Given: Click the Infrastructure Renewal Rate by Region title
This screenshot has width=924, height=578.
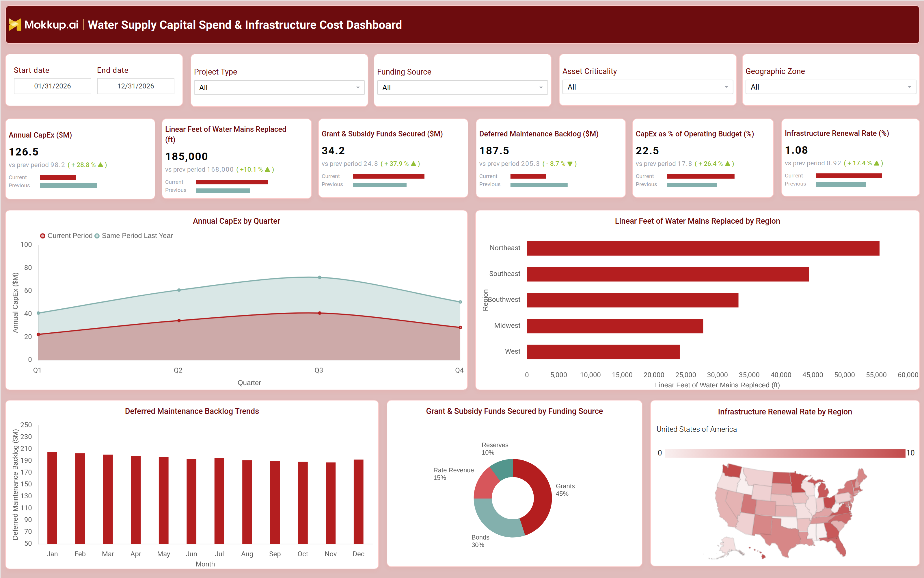Looking at the screenshot, I should pyautogui.click(x=785, y=412).
